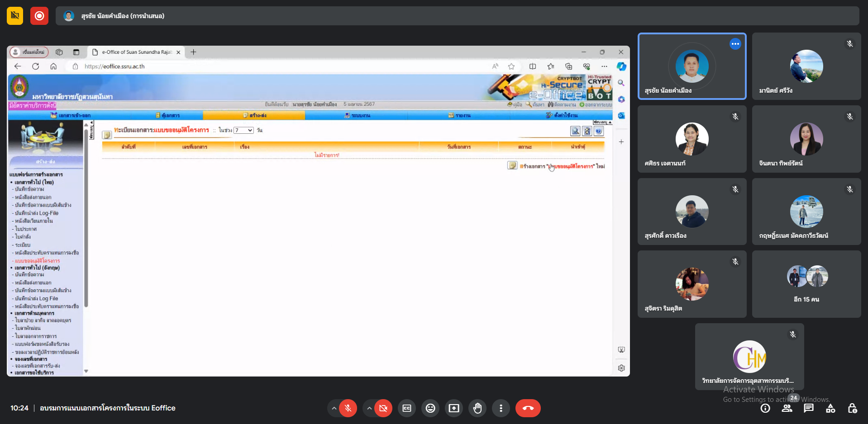
Task: Expand microphone audio settings arrow
Action: pyautogui.click(x=334, y=408)
